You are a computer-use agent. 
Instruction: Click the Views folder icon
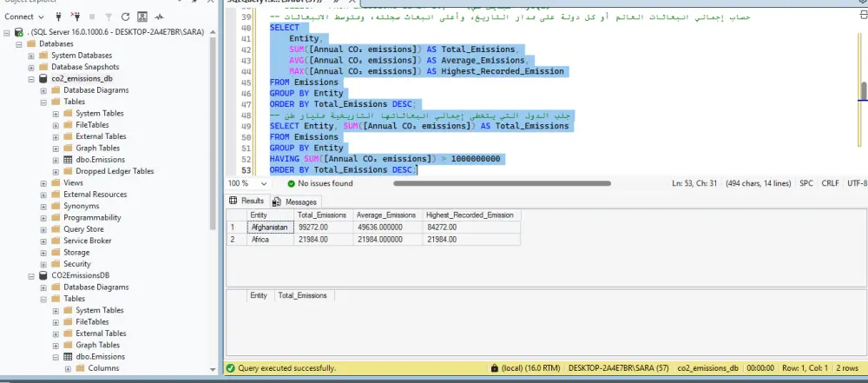(56, 183)
